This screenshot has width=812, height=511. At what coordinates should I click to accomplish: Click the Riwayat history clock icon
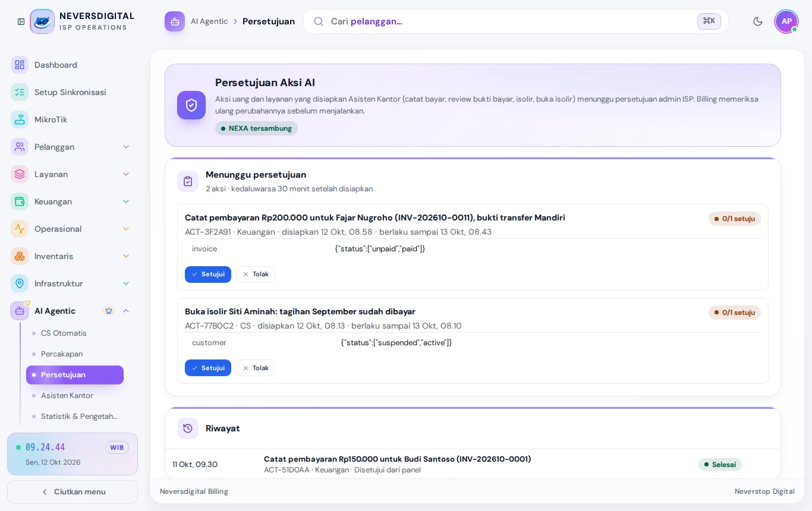(188, 428)
